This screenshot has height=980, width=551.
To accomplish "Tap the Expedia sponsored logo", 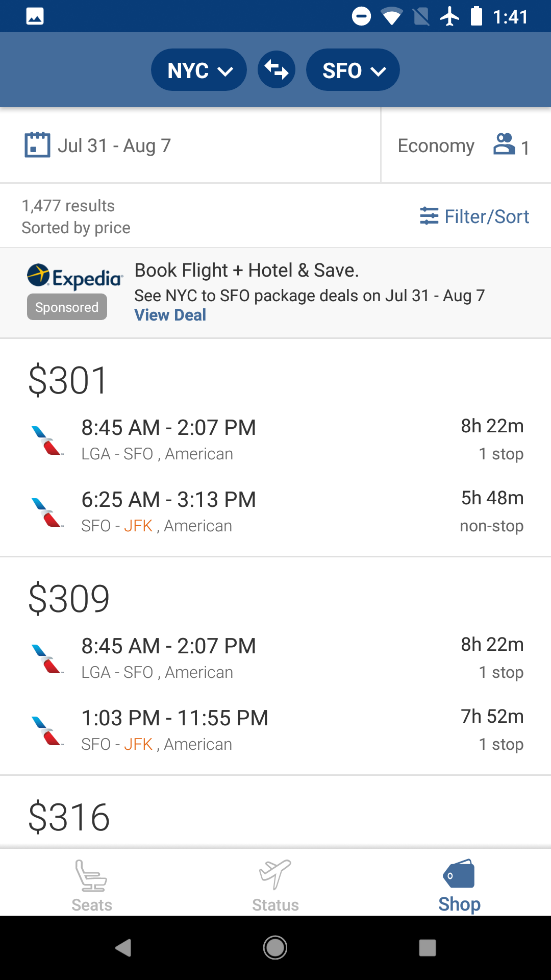I will tap(74, 277).
